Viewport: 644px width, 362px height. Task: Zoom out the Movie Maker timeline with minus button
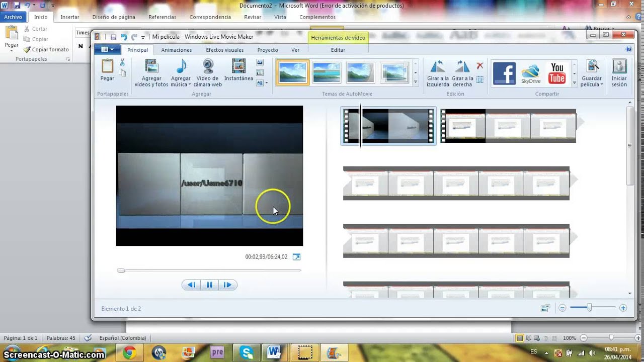[562, 308]
